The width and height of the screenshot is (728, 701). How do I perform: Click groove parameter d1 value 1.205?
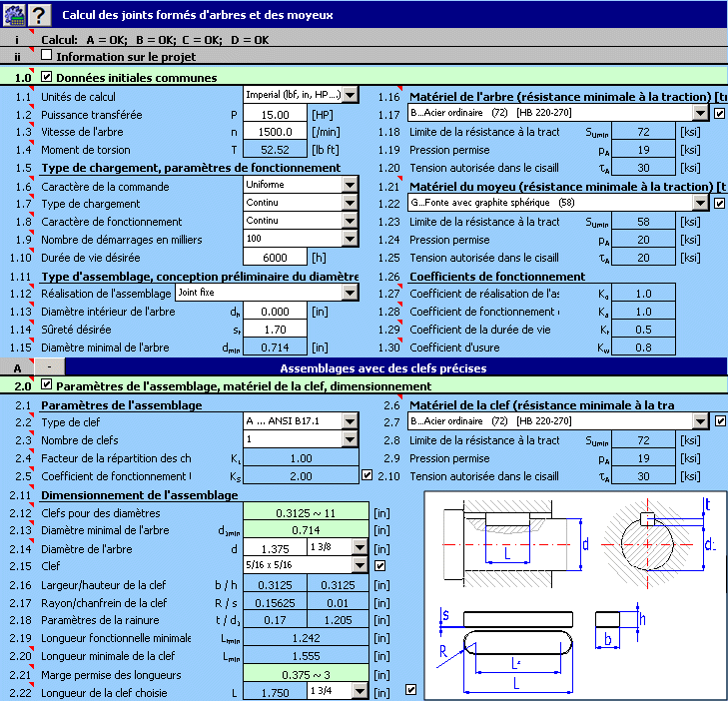click(x=338, y=620)
